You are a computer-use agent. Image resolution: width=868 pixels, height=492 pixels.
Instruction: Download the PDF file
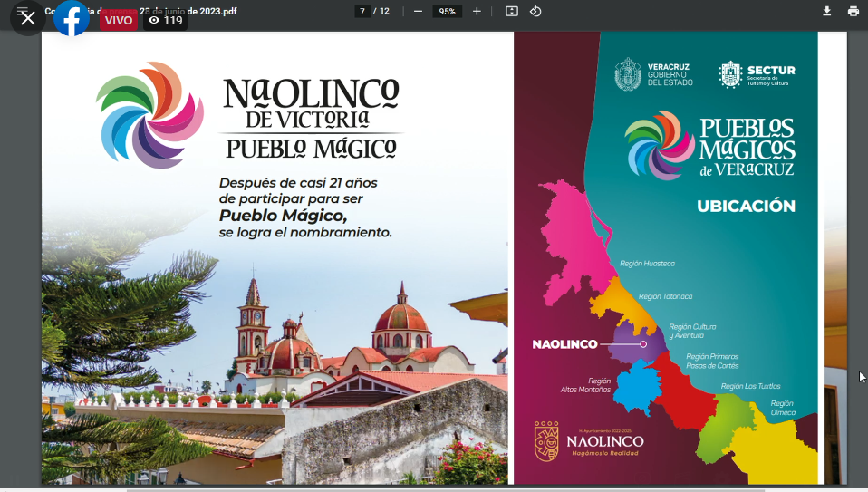click(x=827, y=11)
